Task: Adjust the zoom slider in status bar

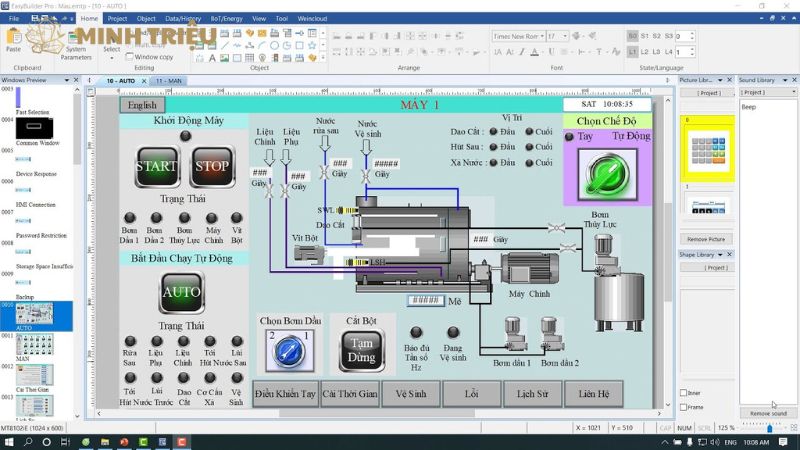Action: pyautogui.click(x=769, y=428)
